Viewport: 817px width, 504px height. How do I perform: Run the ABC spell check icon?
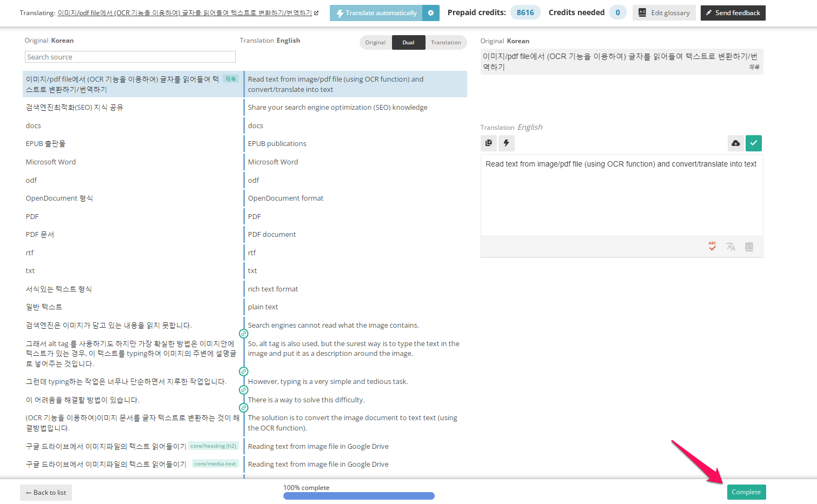click(x=713, y=247)
